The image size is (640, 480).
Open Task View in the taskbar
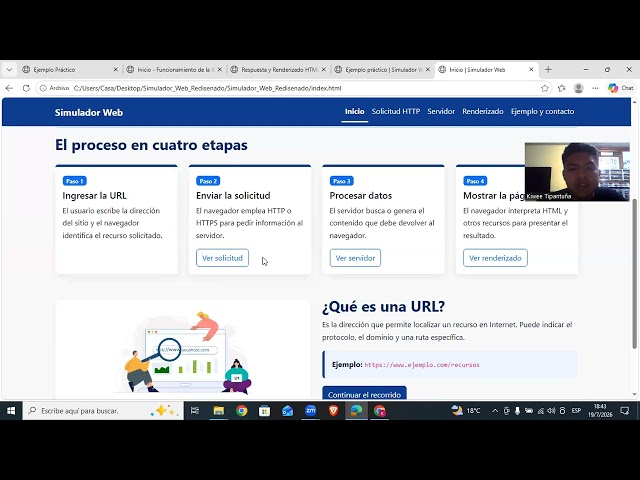click(x=195, y=411)
